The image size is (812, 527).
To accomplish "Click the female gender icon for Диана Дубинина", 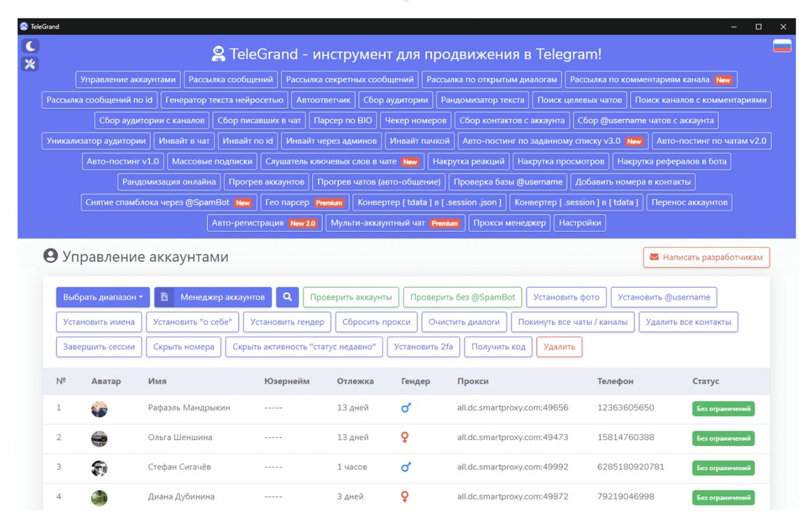I will click(x=405, y=497).
